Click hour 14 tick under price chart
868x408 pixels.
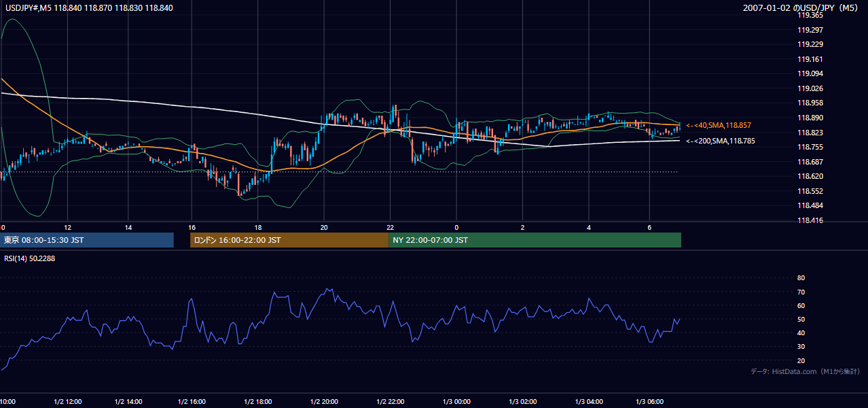(x=128, y=227)
